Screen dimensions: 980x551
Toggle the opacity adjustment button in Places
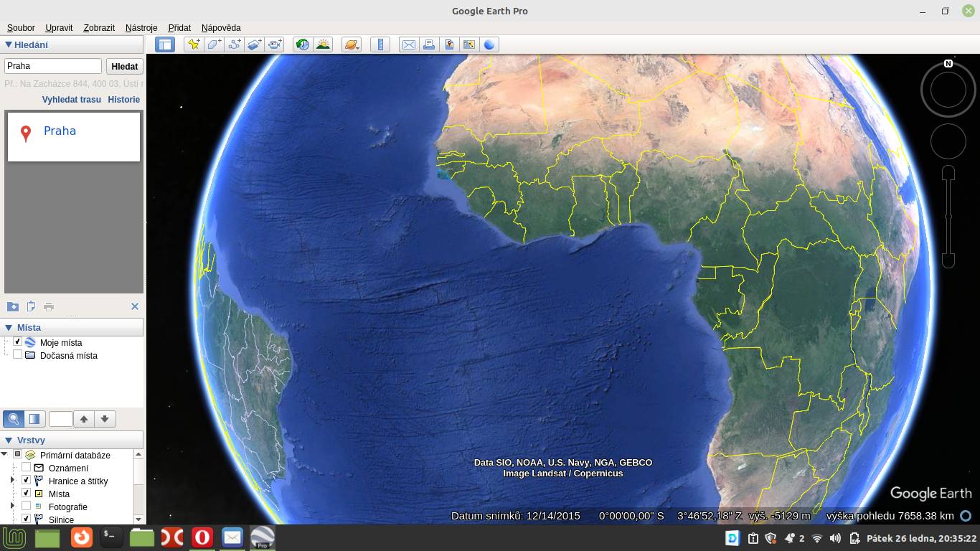point(34,419)
